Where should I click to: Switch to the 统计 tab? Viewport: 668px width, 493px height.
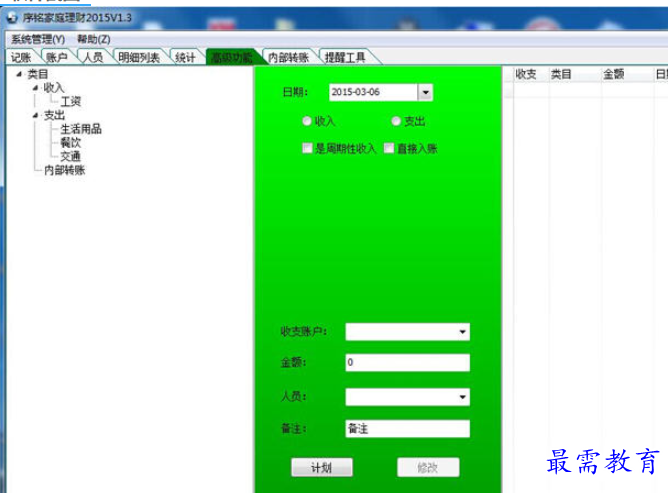(x=185, y=57)
